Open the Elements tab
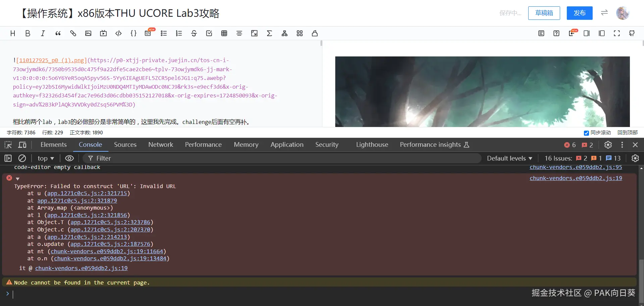 (x=54, y=145)
